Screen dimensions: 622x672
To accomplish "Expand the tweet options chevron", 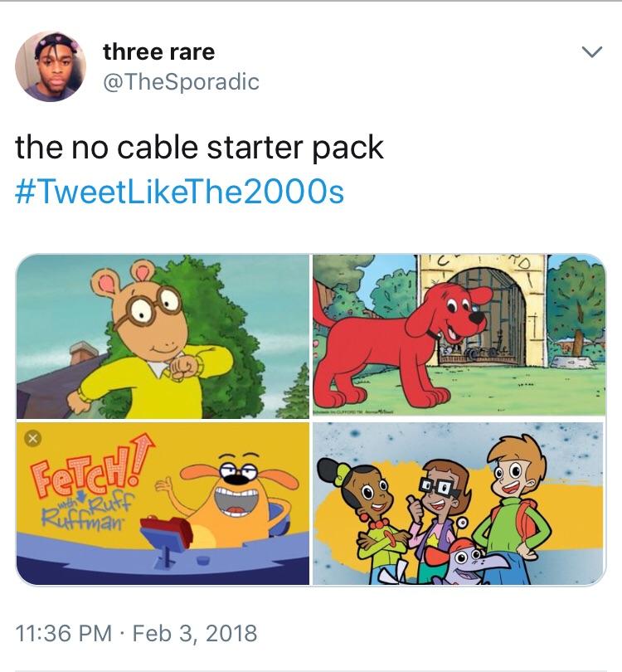I will pyautogui.click(x=592, y=52).
